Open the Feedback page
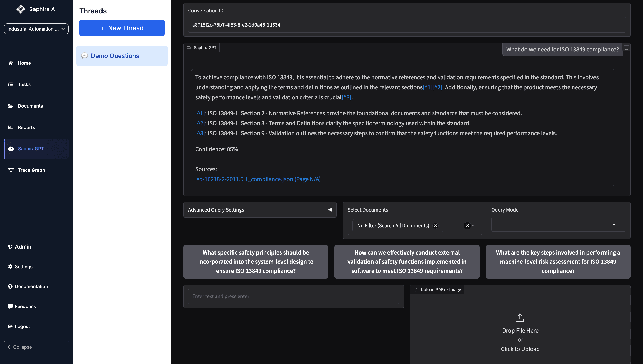 tap(26, 306)
